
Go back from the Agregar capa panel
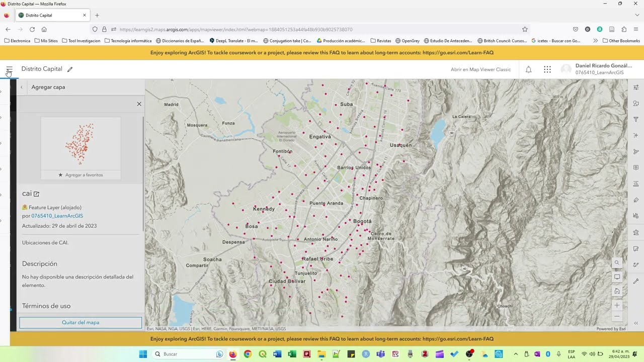(x=22, y=87)
